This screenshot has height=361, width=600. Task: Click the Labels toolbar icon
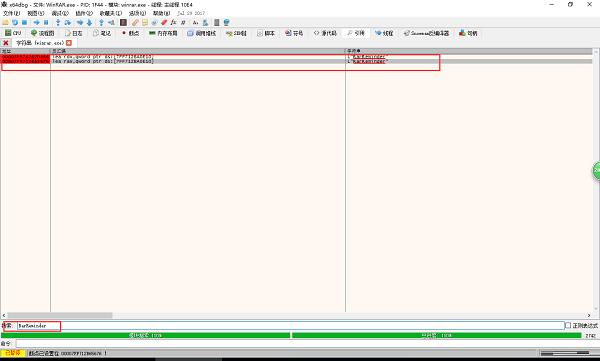click(154, 23)
